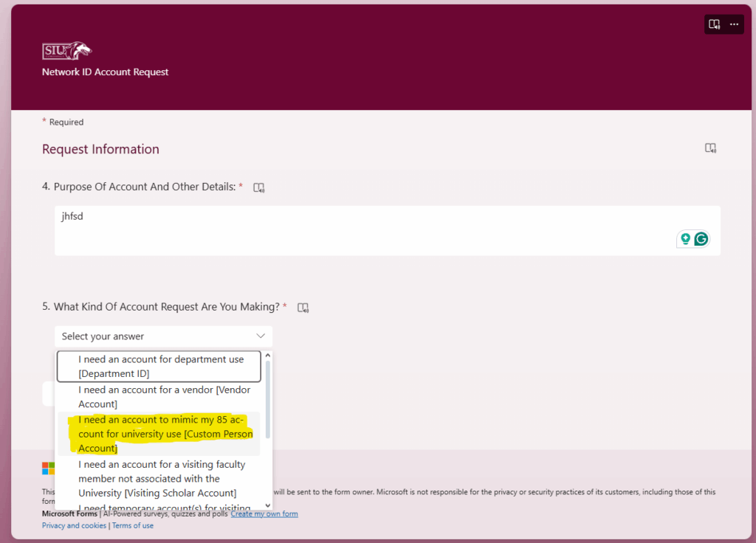Open Immersive Reader in the form header
756x543 pixels.
[714, 24]
